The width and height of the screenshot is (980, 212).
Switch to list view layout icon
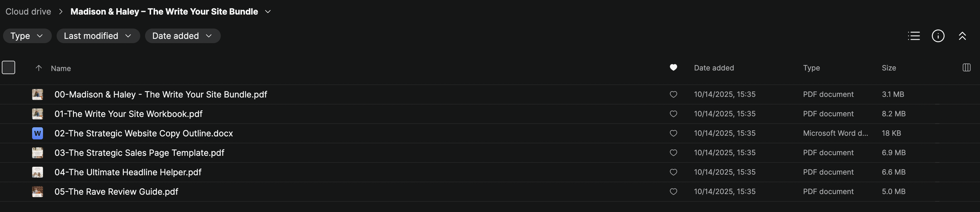coord(914,36)
